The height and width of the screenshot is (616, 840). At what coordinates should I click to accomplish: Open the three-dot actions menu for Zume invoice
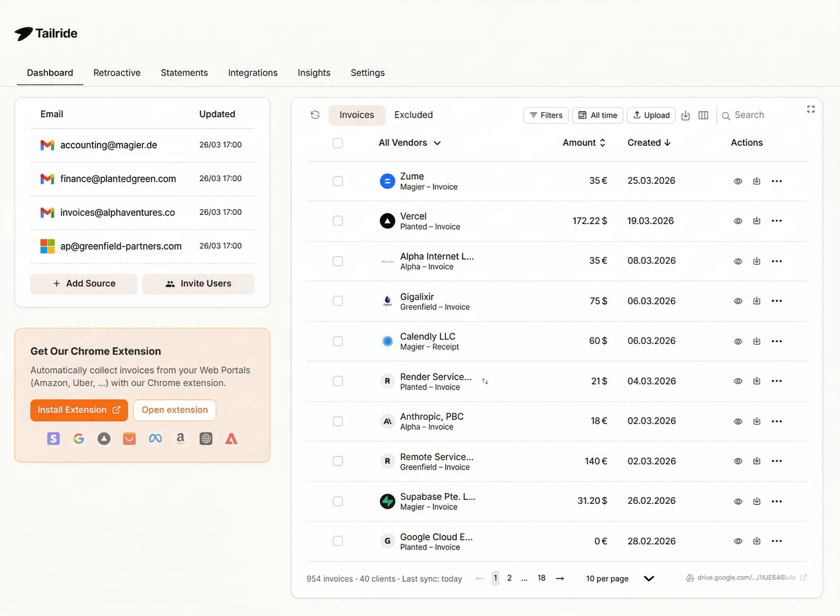777,181
